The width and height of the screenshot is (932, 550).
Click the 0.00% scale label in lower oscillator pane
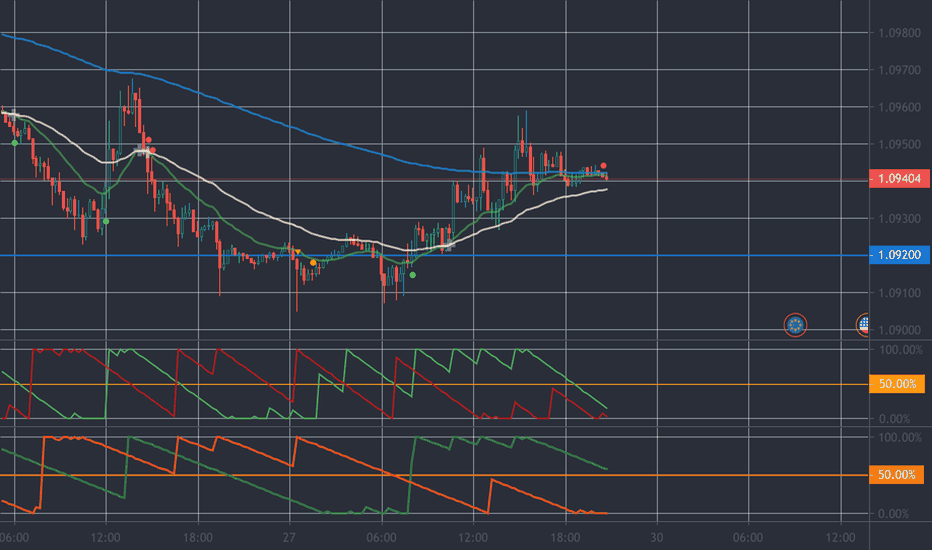click(894, 514)
